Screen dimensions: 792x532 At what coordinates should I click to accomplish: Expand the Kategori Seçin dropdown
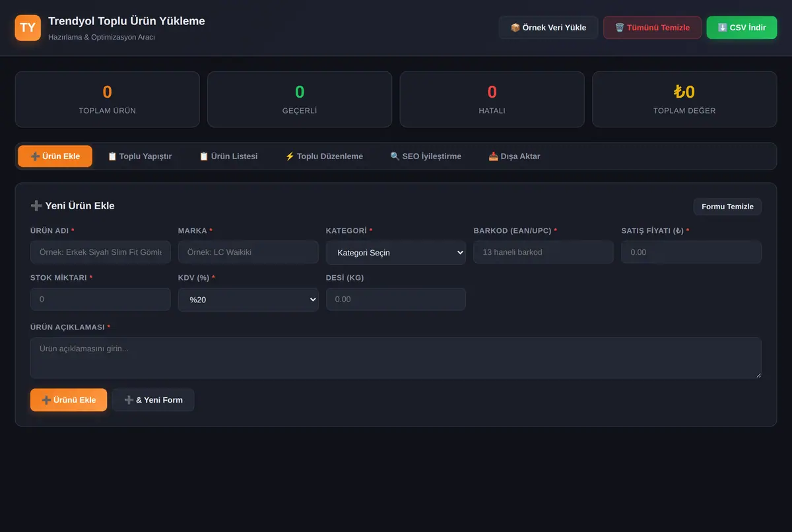[396, 253]
